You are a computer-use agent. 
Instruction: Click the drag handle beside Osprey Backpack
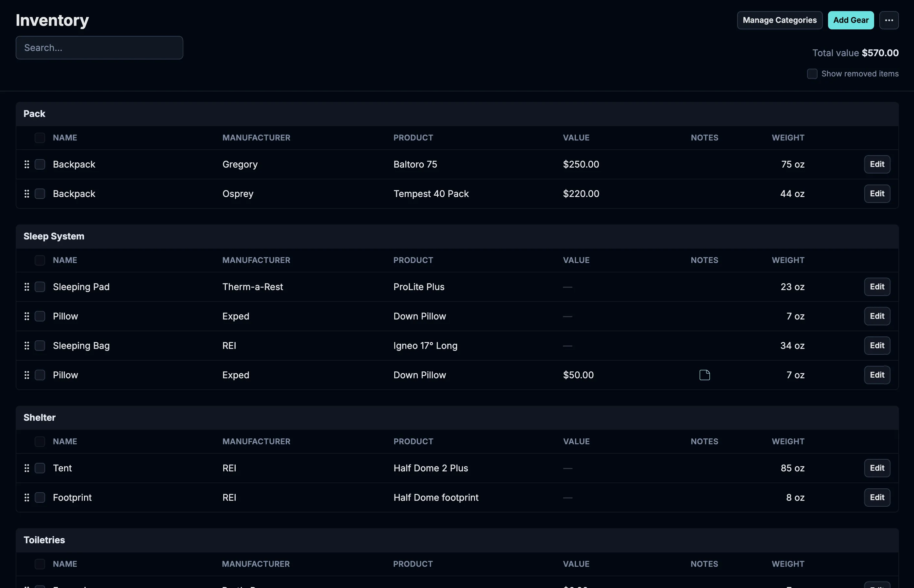pos(27,194)
